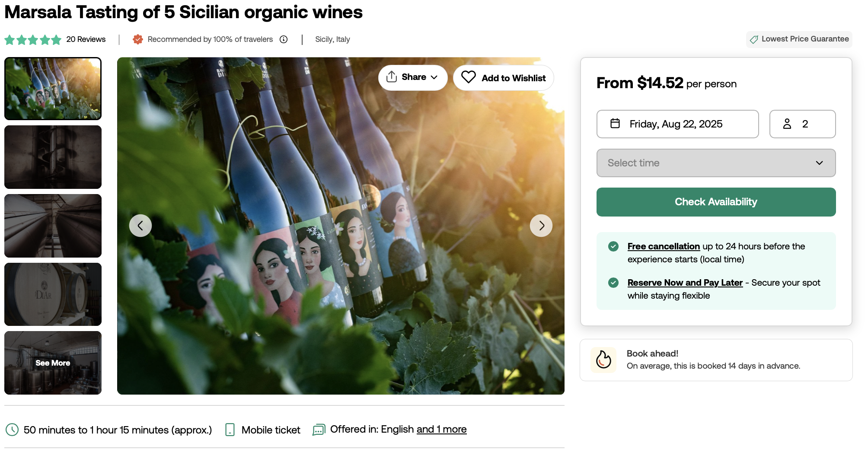Viewport: 868px width, 459px height.
Task: Go to the previous photo arrow
Action: pos(140,226)
